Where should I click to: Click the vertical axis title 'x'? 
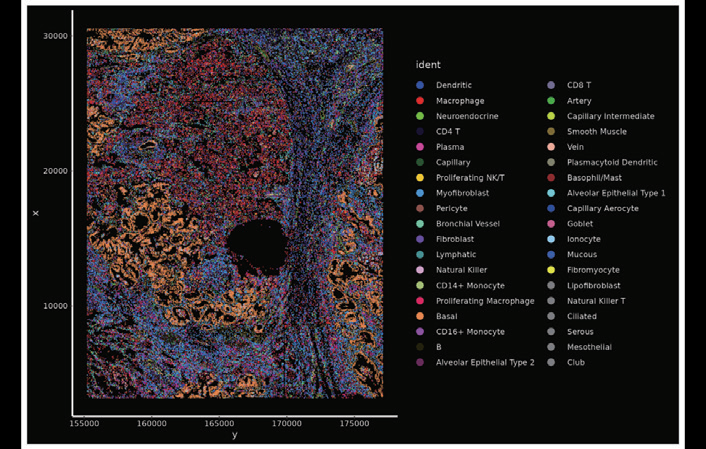(36, 213)
